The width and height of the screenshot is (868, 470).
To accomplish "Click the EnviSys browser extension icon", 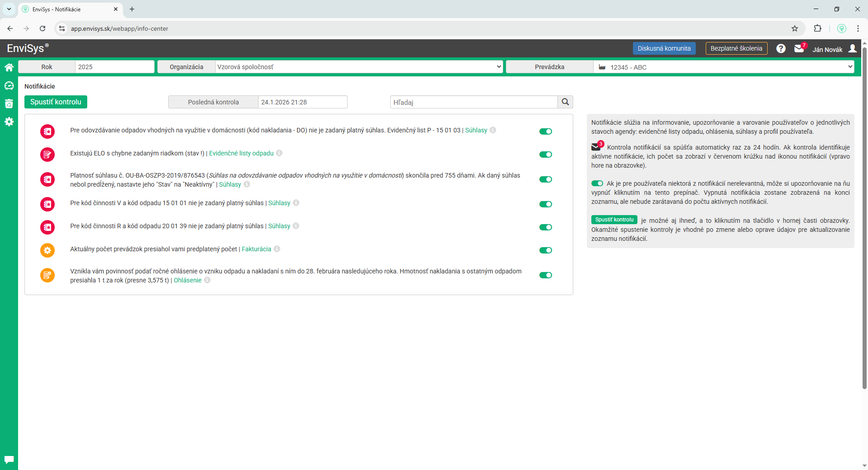I will (x=841, y=28).
